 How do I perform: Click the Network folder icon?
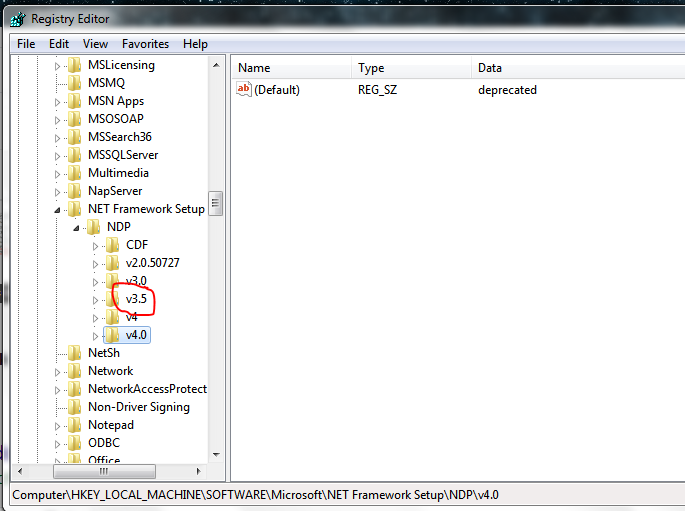coord(75,371)
